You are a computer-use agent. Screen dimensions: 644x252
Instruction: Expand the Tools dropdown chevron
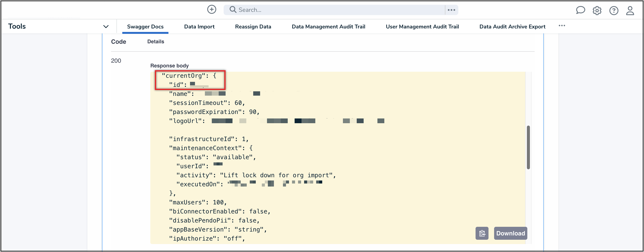point(106,26)
